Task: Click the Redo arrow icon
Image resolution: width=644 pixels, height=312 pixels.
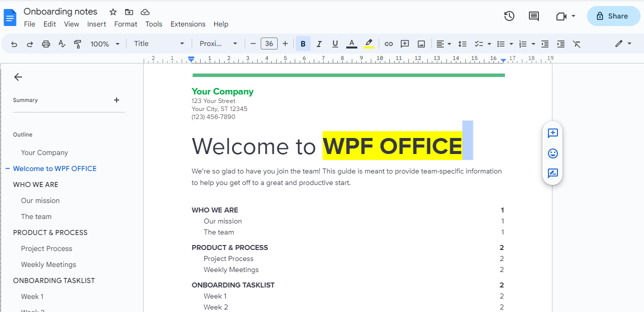Action: (x=30, y=44)
